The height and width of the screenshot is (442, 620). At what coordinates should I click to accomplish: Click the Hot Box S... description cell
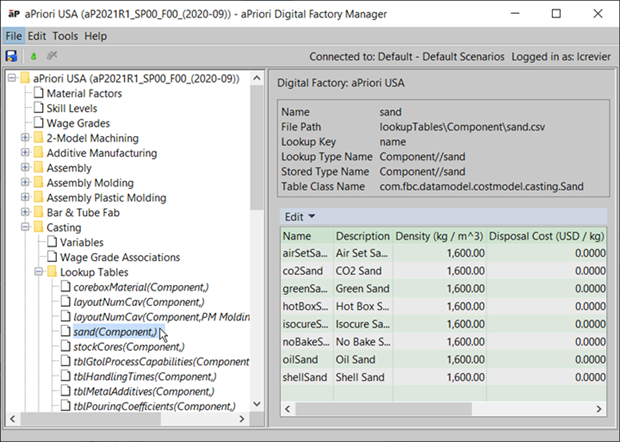[x=363, y=306]
